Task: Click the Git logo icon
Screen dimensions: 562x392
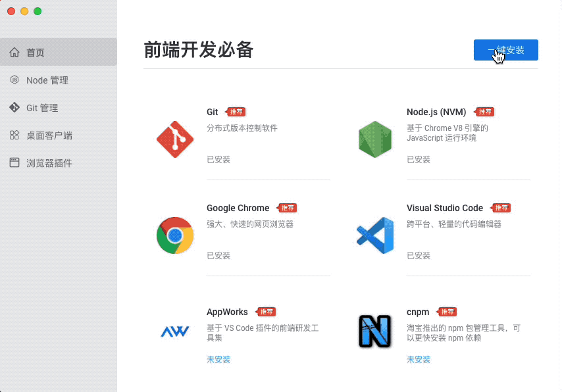Action: pos(174,138)
